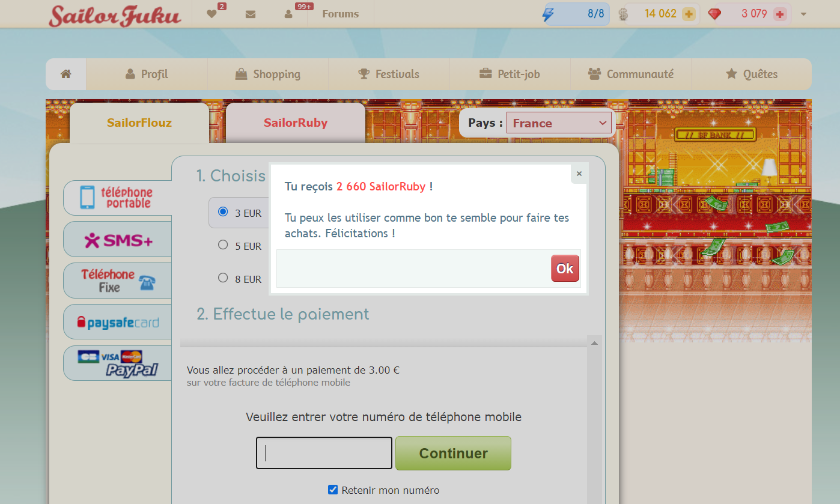Viewport: 840px width, 504px height.
Task: Check the energy 8/8 lightning counter
Action: (577, 14)
